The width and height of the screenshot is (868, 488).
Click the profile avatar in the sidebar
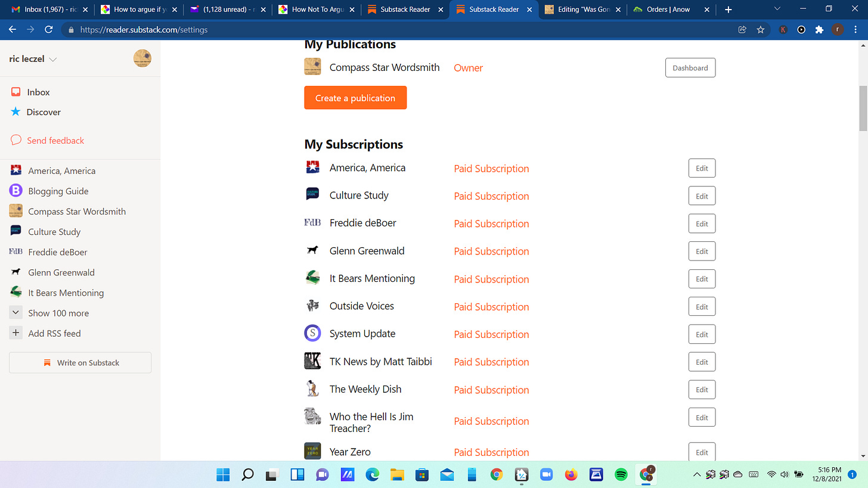142,58
